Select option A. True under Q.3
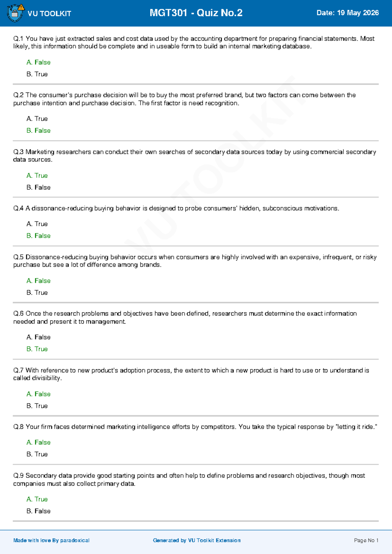Screen dimensions: 392x554 pyautogui.click(x=37, y=175)
